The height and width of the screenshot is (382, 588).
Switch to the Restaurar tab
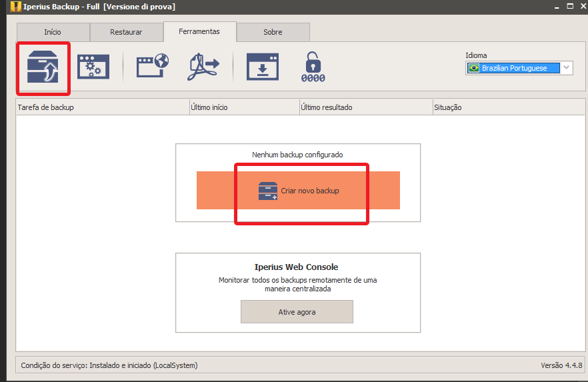127,32
